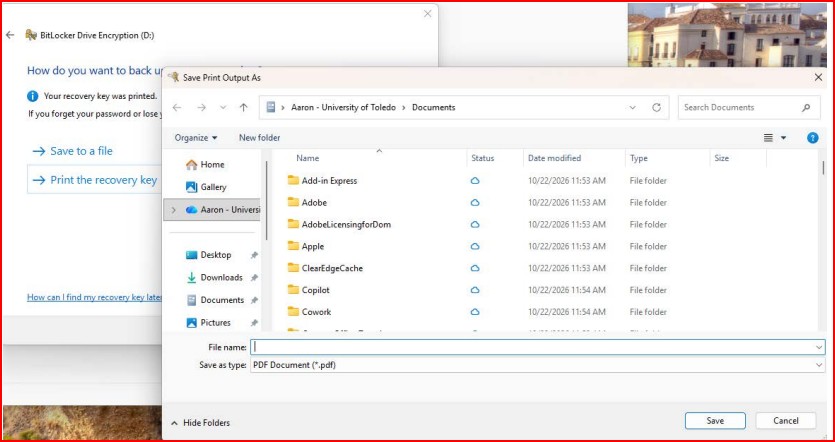835x442 pixels.
Task: Click the 10/22/2026 11:54 AM date for Copilot
Action: pyautogui.click(x=567, y=290)
